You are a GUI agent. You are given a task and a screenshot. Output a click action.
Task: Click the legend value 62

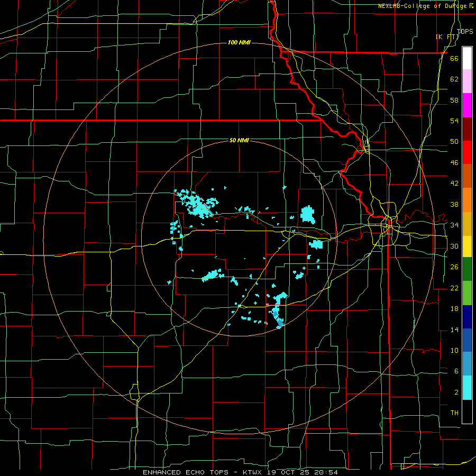pyautogui.click(x=454, y=79)
